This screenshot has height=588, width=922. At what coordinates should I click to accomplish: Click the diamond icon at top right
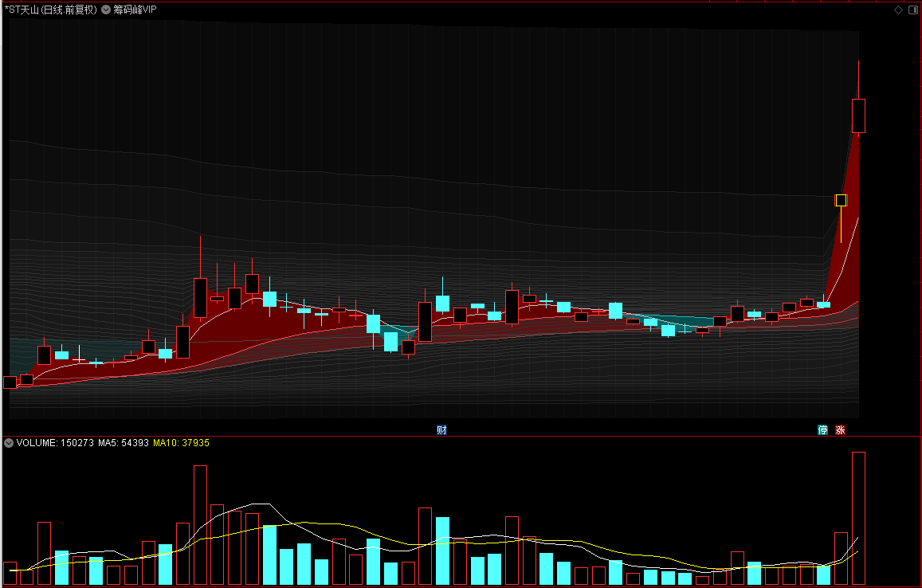click(898, 10)
